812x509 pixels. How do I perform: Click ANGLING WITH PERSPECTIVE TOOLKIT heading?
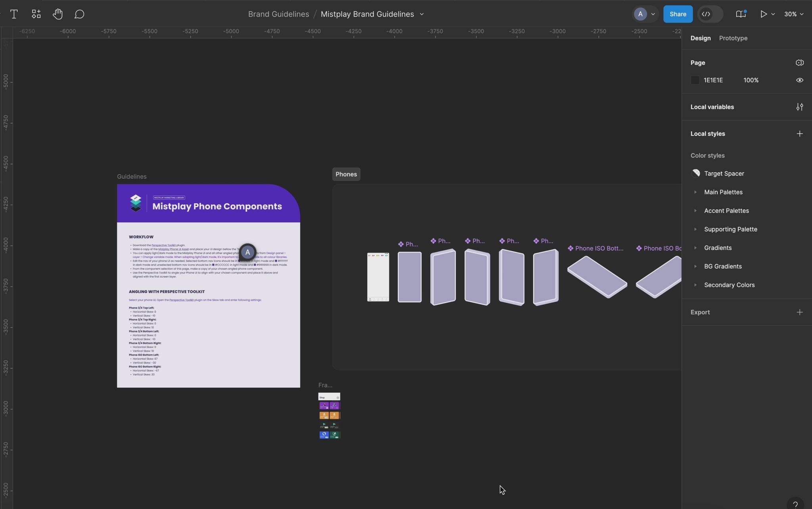167,292
